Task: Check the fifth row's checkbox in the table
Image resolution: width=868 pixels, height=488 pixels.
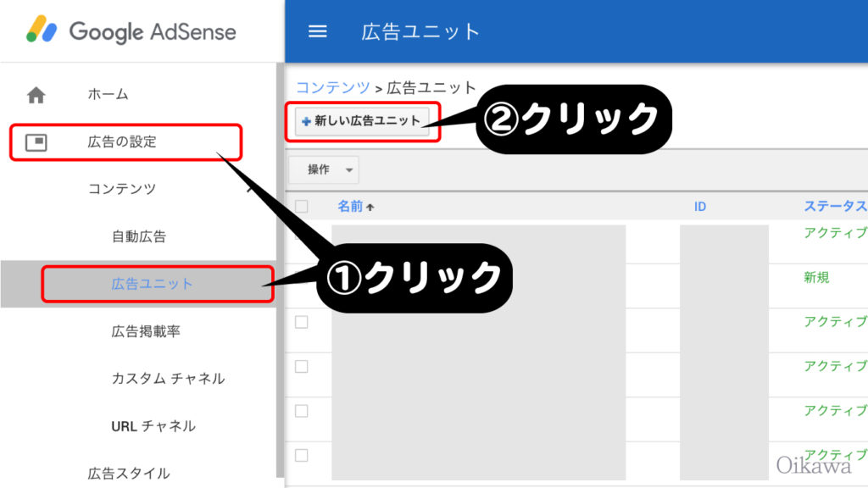Action: [302, 410]
